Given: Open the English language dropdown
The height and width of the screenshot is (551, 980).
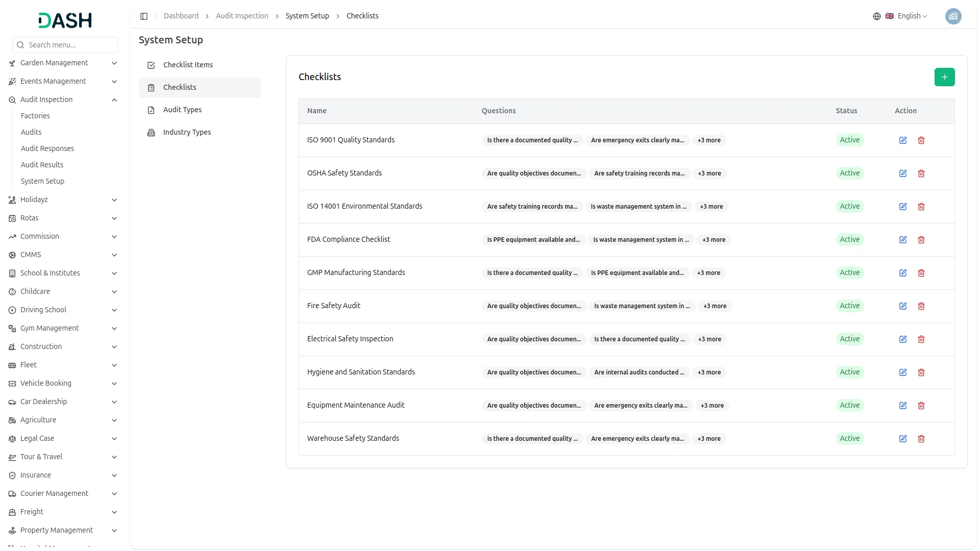Looking at the screenshot, I should pos(912,16).
